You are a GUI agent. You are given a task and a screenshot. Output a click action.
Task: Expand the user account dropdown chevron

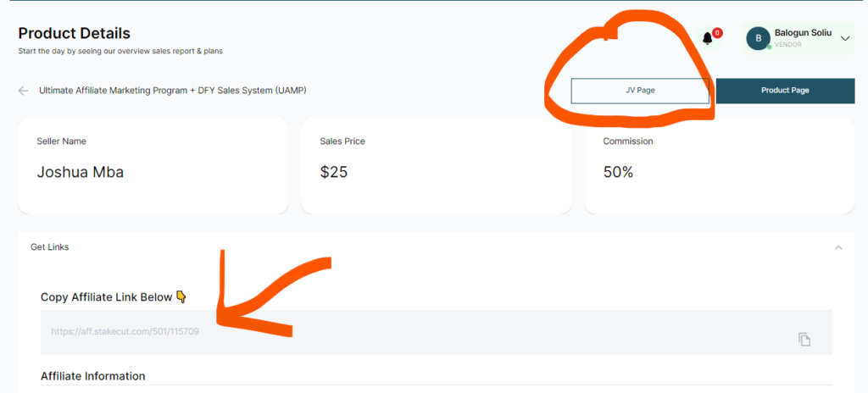(845, 38)
